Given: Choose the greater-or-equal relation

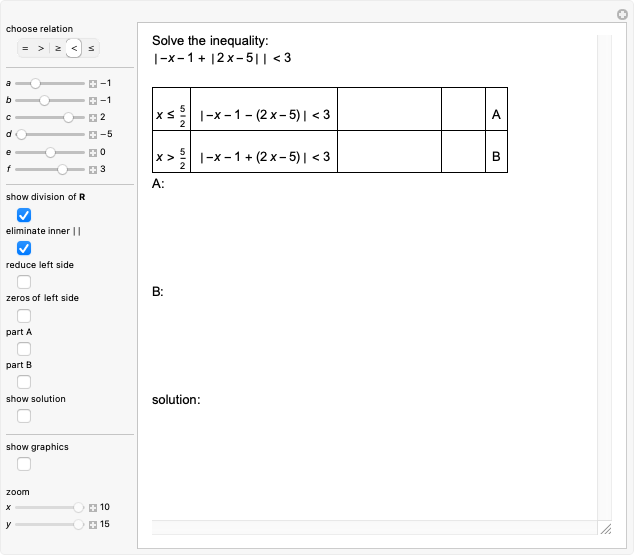Looking at the screenshot, I should pos(58,47).
